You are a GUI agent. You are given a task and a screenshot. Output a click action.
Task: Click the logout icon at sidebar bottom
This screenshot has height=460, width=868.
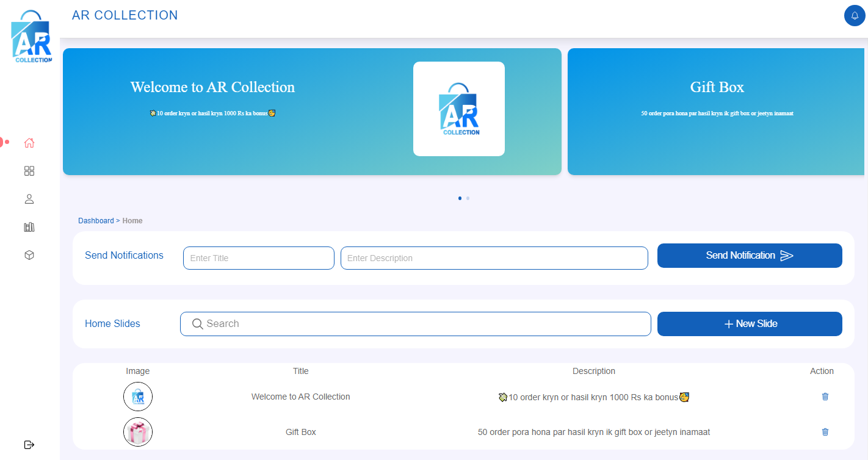29,444
